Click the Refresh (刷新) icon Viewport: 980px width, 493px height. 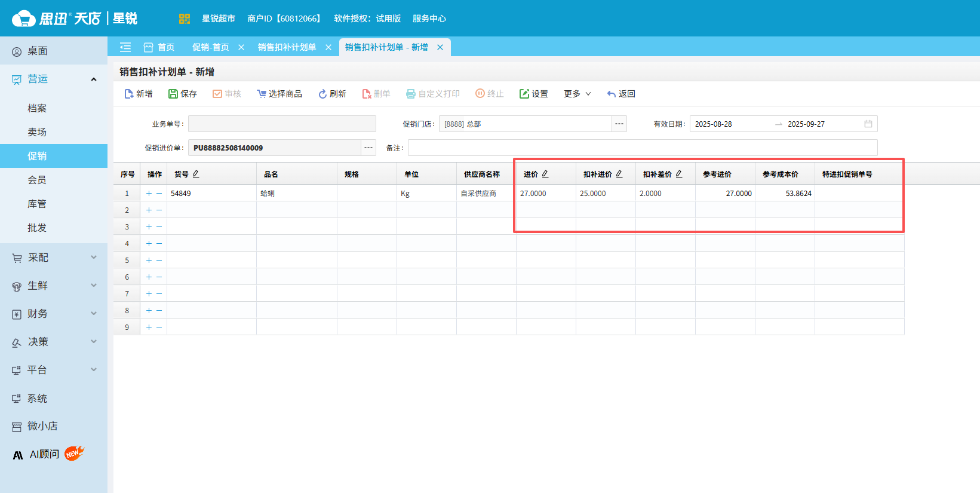click(x=322, y=94)
